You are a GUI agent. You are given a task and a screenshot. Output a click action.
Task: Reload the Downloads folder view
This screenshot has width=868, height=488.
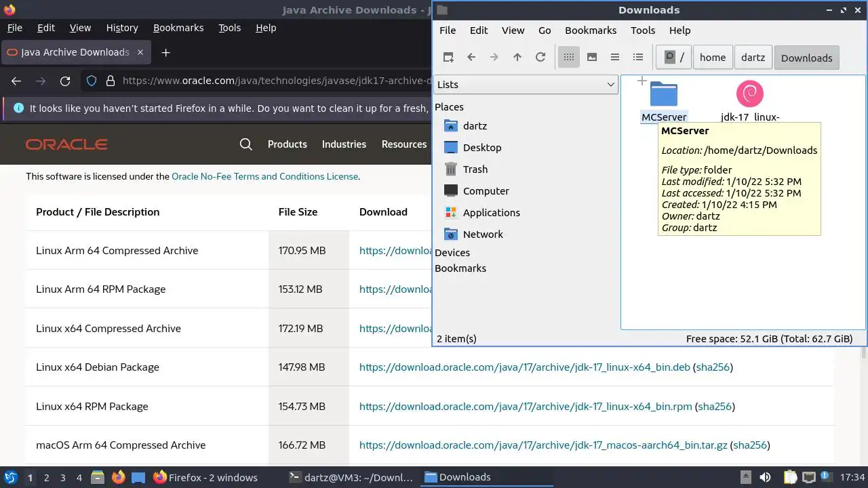(x=540, y=58)
